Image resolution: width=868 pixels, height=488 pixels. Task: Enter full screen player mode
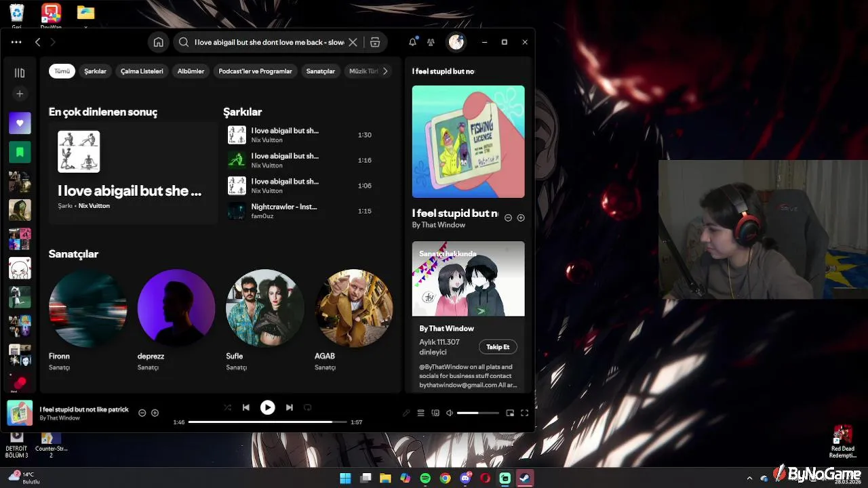point(524,413)
